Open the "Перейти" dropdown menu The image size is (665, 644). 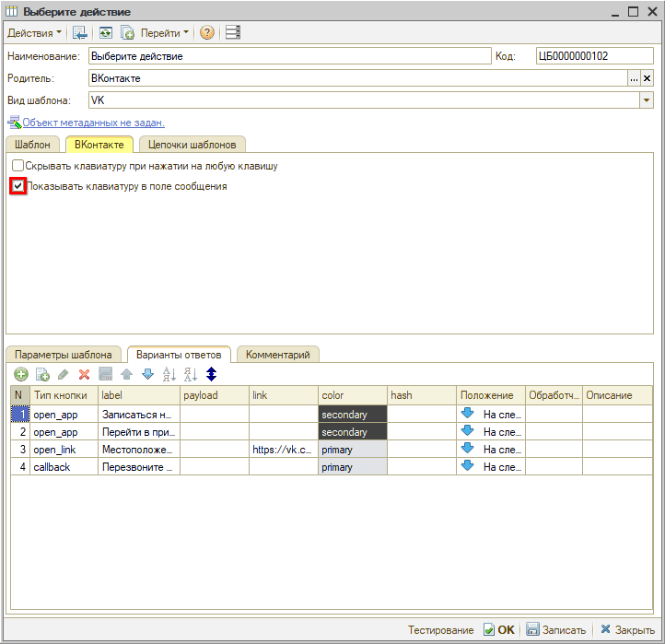(x=165, y=32)
